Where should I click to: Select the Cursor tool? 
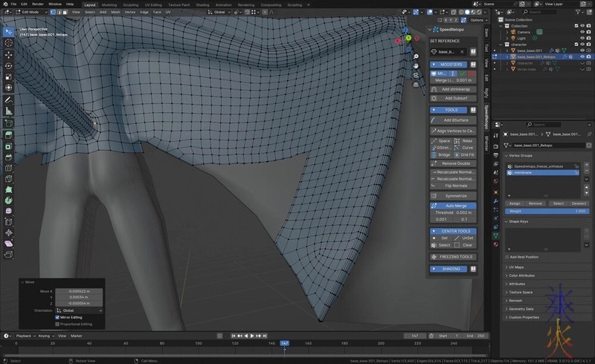click(x=8, y=43)
